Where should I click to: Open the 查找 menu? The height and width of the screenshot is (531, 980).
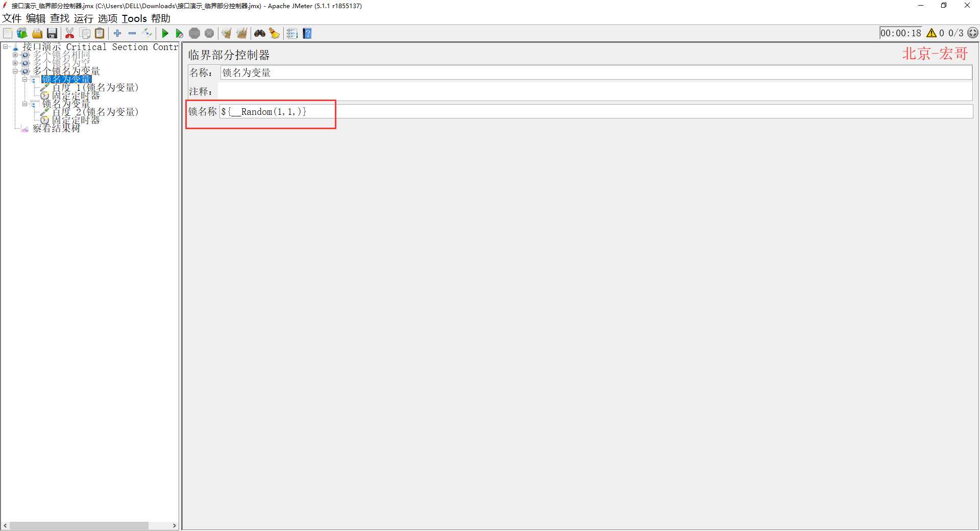click(x=60, y=18)
